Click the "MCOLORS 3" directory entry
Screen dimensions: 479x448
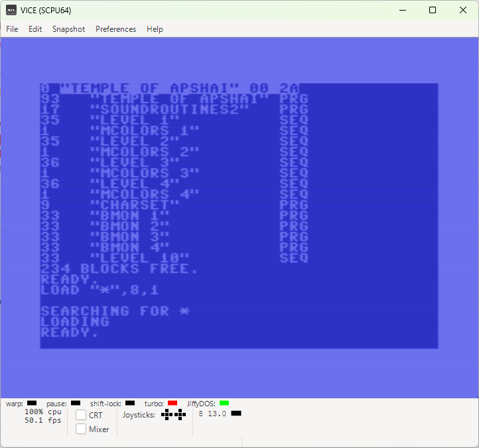click(x=174, y=174)
